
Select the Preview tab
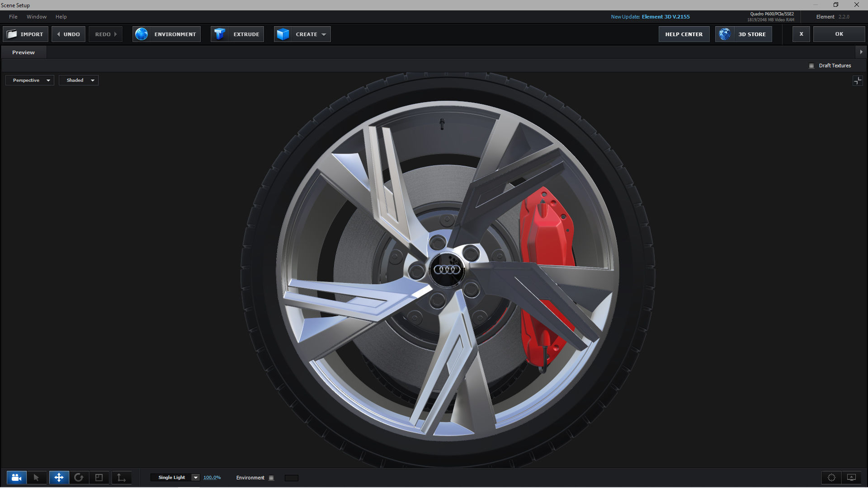pyautogui.click(x=24, y=52)
